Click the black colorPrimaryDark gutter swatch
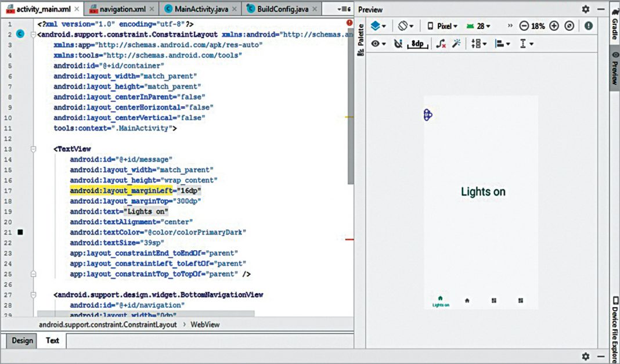The height and width of the screenshot is (364, 620). pos(20,232)
